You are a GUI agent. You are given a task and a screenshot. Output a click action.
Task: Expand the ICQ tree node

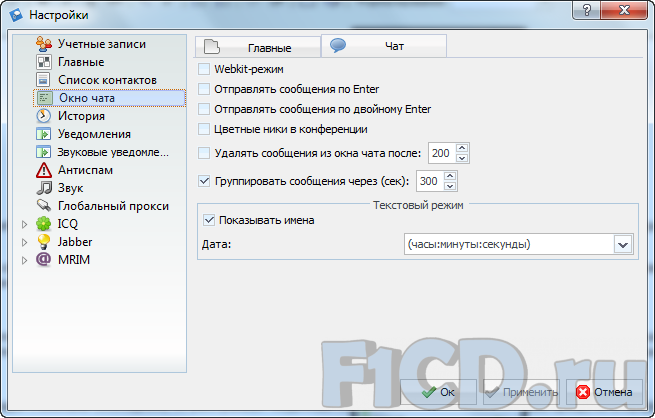[25, 224]
